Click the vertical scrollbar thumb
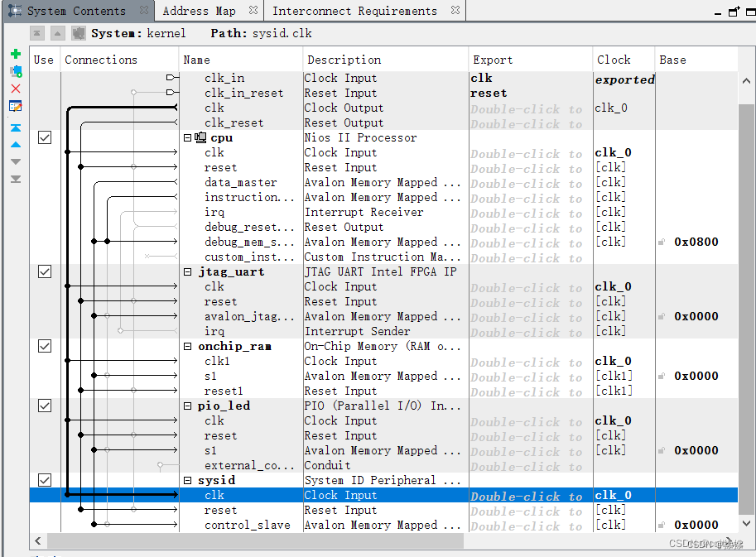 click(x=746, y=309)
